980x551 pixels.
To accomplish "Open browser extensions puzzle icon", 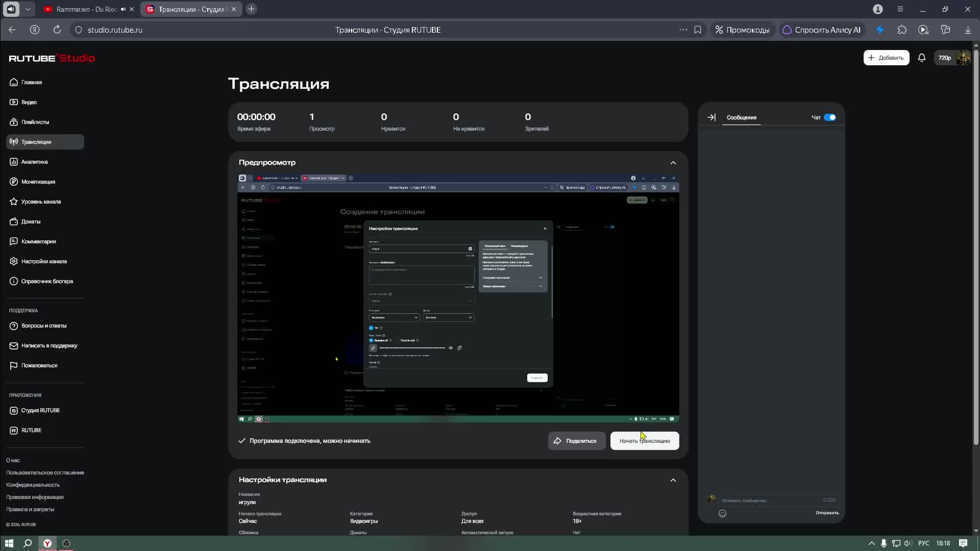I will pyautogui.click(x=902, y=30).
